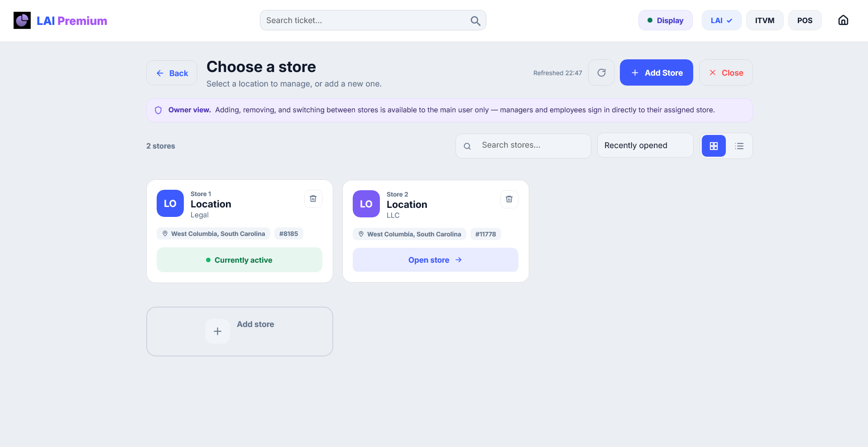The width and height of the screenshot is (868, 447).
Task: Click the dashed Add store card
Action: click(x=240, y=332)
